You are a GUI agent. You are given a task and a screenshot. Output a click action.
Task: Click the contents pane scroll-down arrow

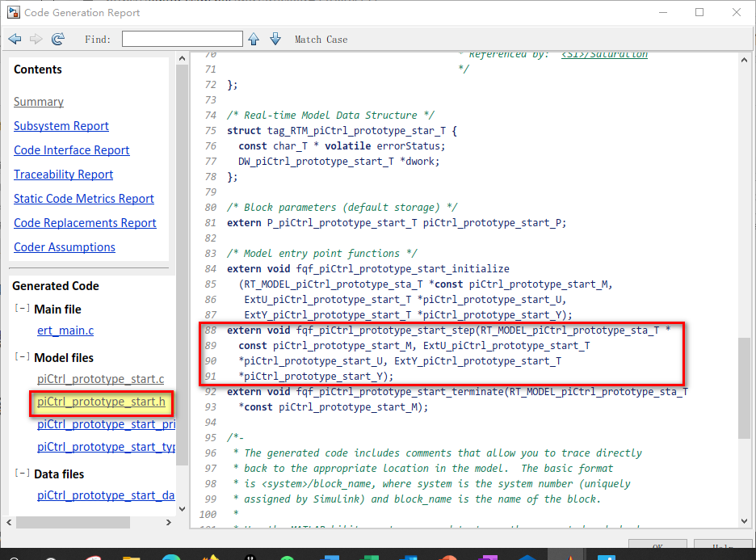(x=182, y=509)
